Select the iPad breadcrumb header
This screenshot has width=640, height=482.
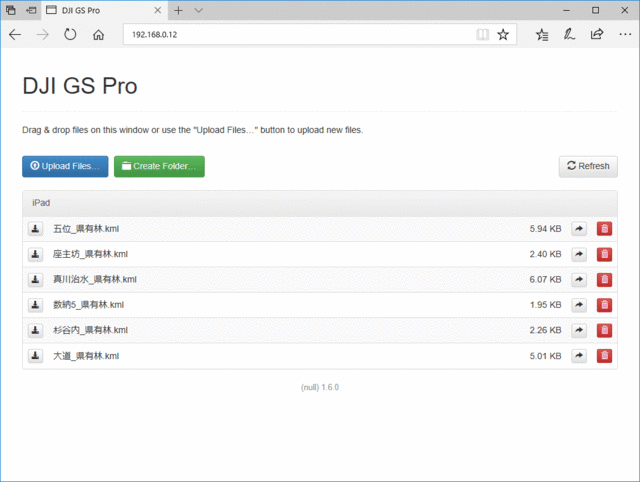(41, 203)
